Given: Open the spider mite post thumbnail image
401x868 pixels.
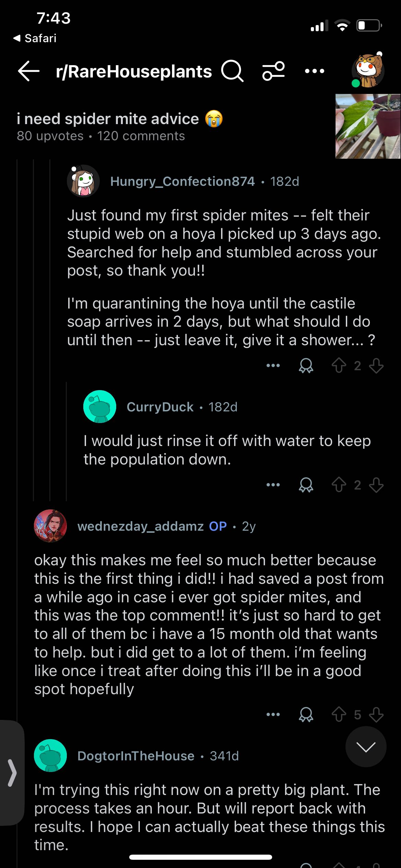Looking at the screenshot, I should tap(368, 126).
